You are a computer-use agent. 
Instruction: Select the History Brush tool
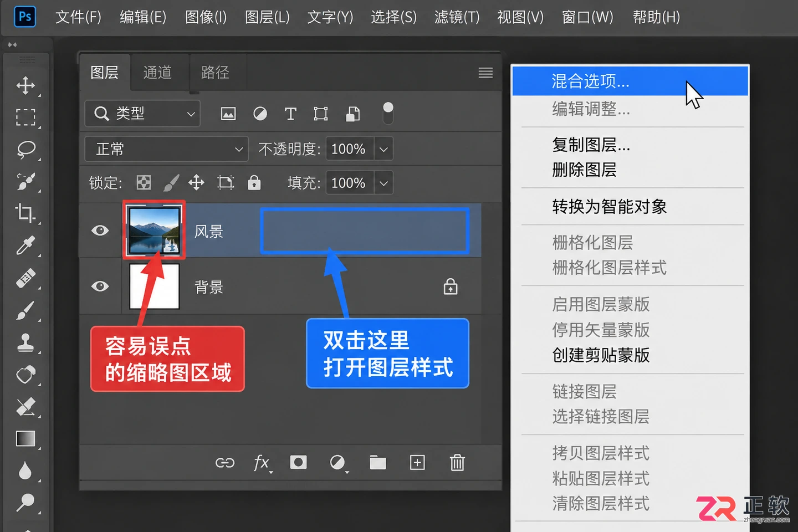pyautogui.click(x=25, y=375)
